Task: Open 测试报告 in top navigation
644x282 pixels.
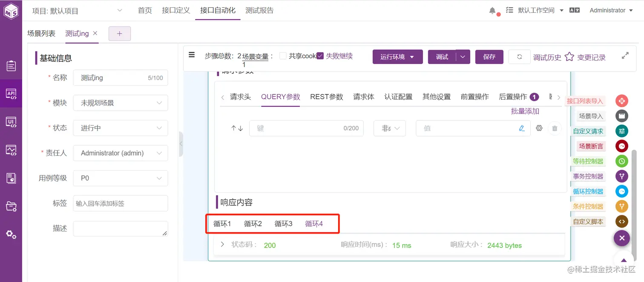Action: [x=259, y=11]
